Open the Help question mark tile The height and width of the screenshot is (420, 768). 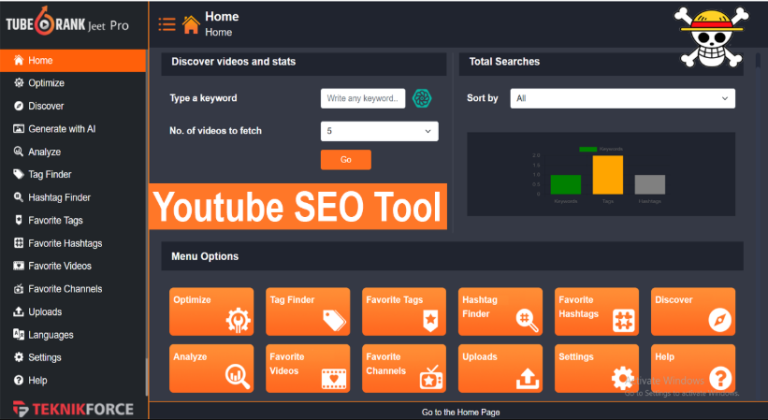[693, 369]
